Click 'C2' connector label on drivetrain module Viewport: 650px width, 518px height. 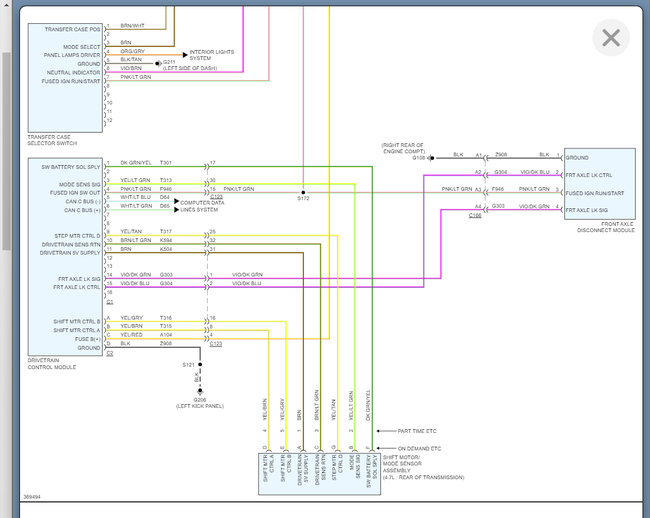coord(110,353)
